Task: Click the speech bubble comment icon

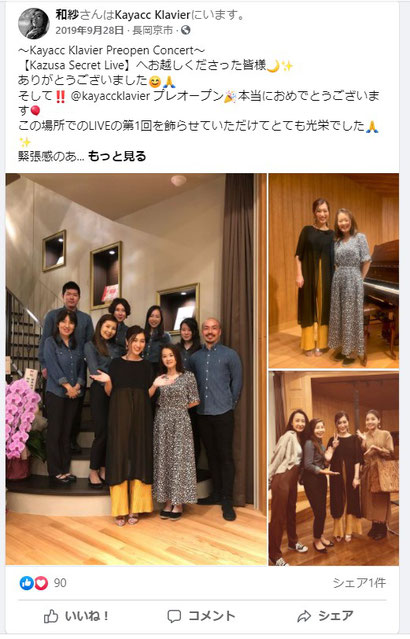Action: [174, 616]
